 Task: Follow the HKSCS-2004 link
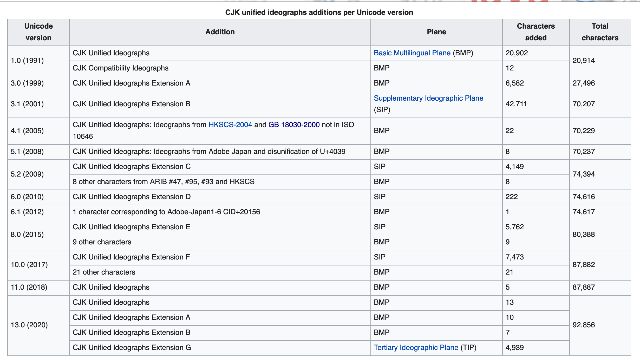(x=230, y=125)
